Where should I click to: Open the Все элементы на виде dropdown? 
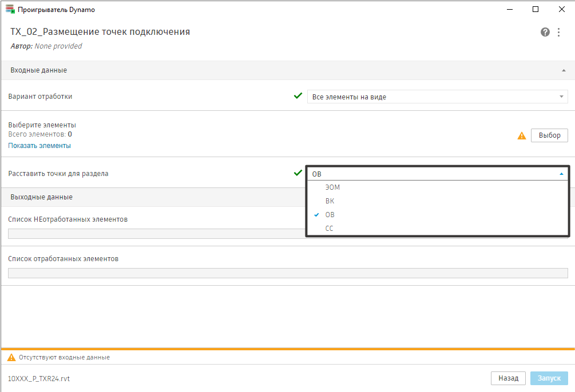point(437,97)
